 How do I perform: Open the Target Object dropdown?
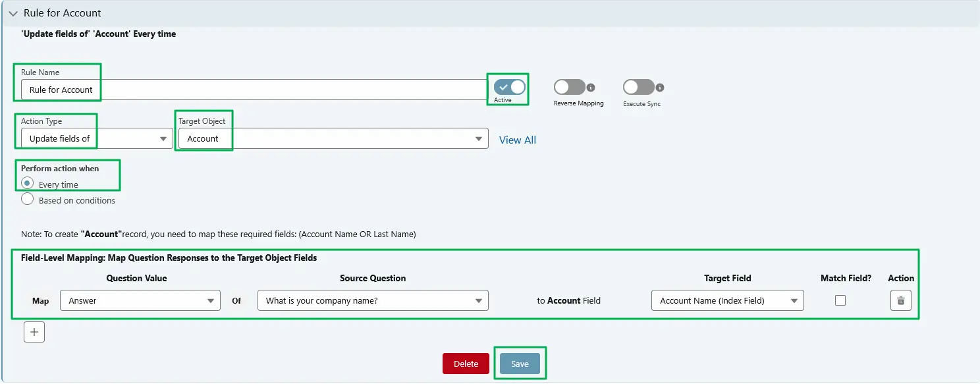pyautogui.click(x=479, y=138)
